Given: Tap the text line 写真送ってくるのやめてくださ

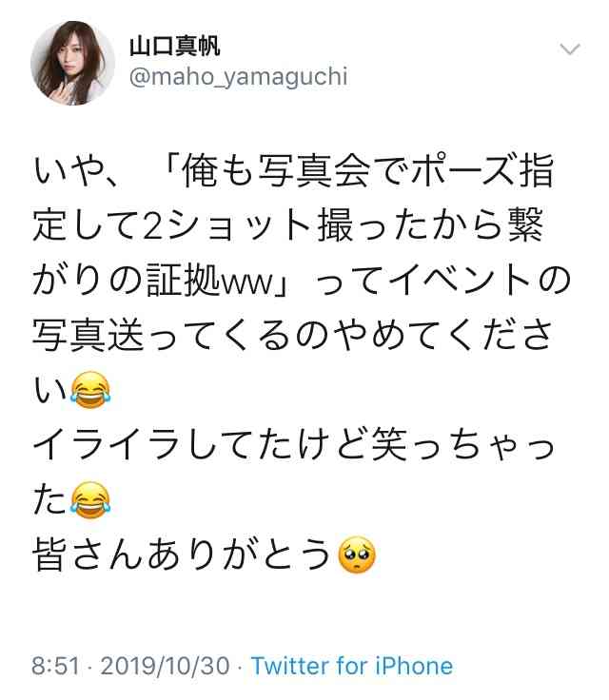Looking at the screenshot, I should pos(293,336).
